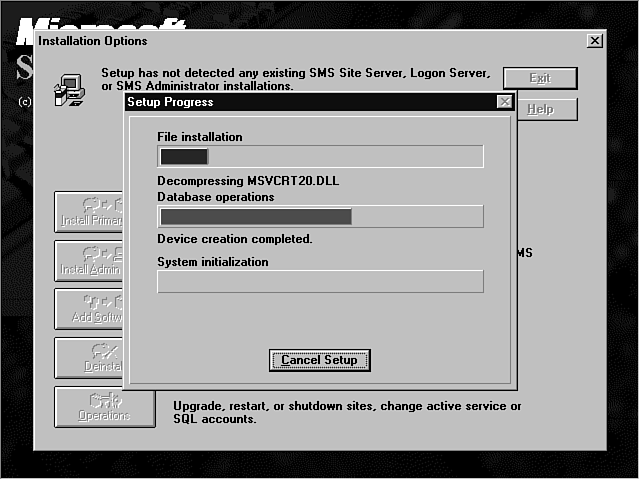Choose the Install Admin tools icon button
640x480 pixels.
pos(89,261)
